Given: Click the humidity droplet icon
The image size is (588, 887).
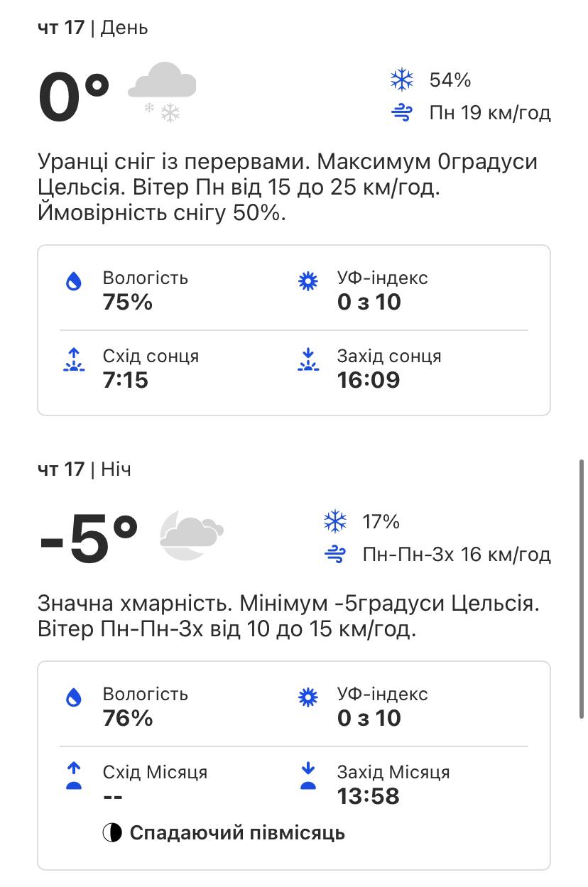Looking at the screenshot, I should click(x=75, y=283).
